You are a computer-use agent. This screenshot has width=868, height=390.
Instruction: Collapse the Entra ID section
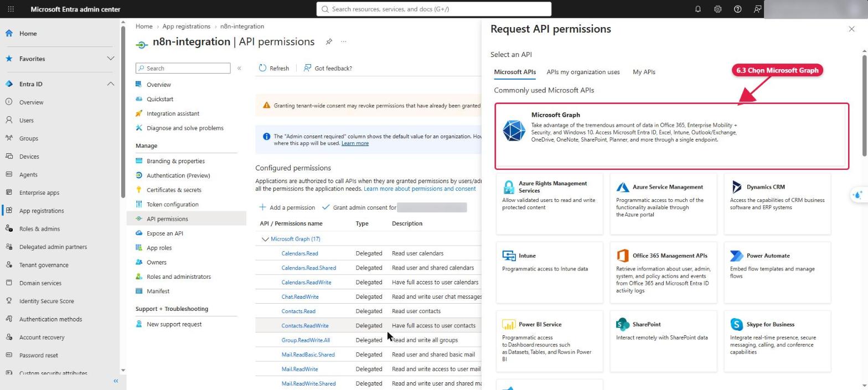click(x=110, y=84)
